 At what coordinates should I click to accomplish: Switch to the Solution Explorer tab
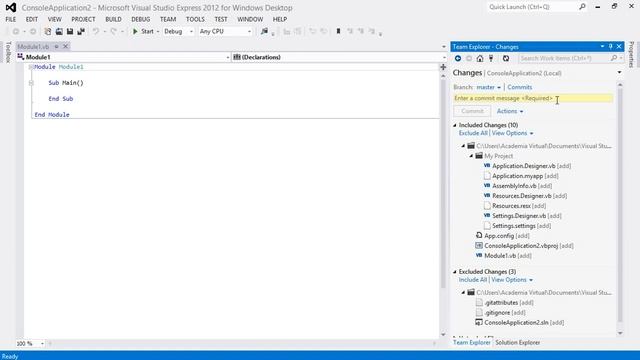518,343
